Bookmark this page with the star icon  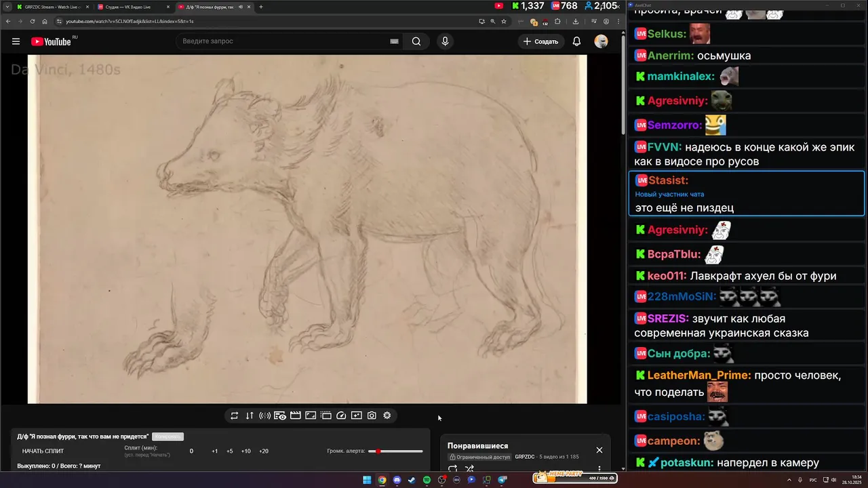point(504,21)
